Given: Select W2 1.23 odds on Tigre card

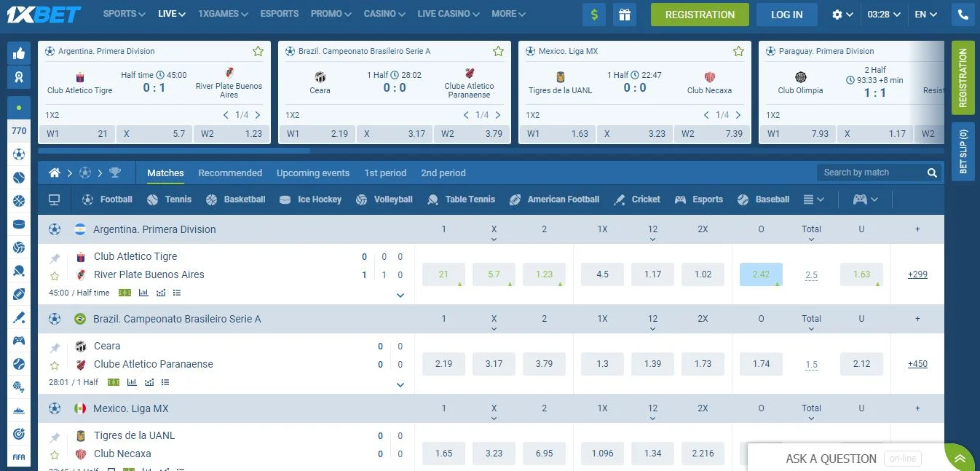Looking at the screenshot, I should tap(231, 134).
